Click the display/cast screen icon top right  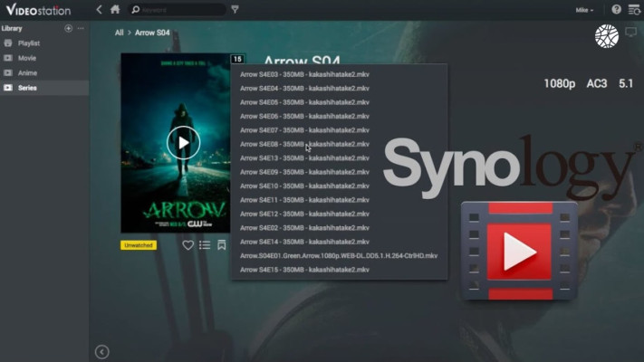[630, 32]
